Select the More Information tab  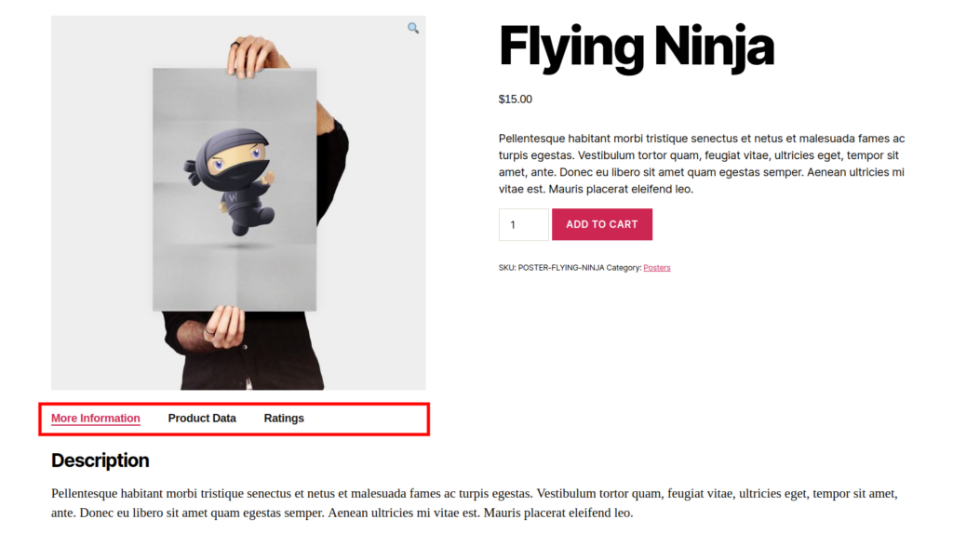click(x=94, y=418)
